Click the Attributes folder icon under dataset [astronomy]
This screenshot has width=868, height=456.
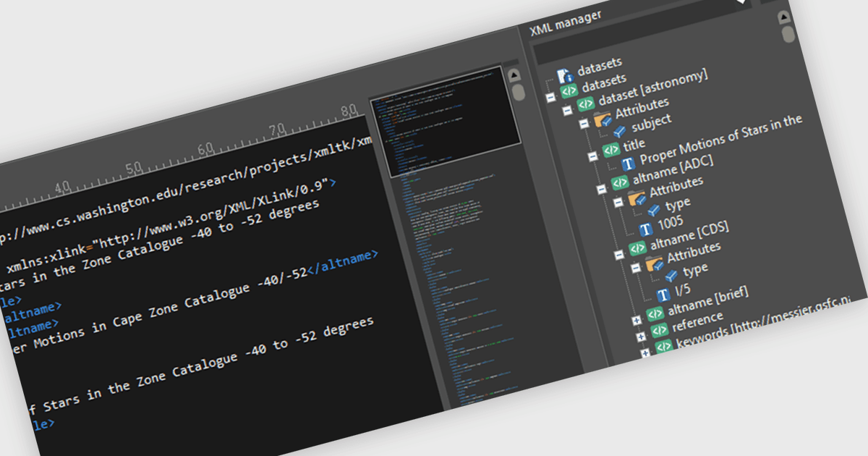603,119
